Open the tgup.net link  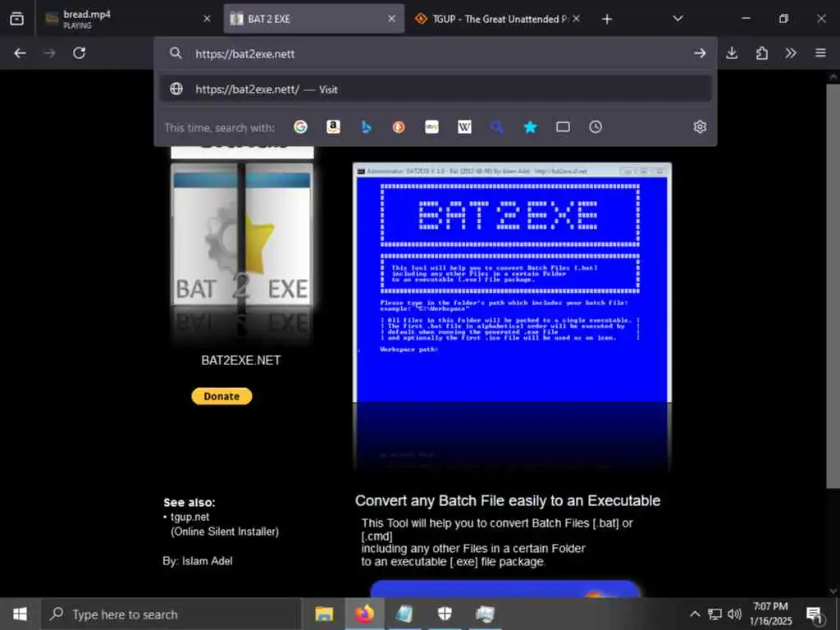[189, 517]
